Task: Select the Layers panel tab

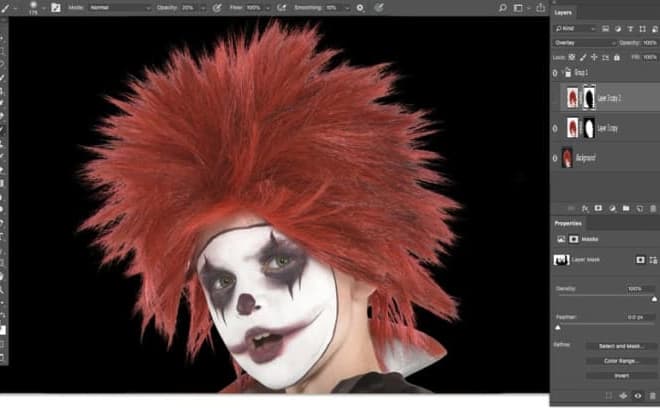Action: [563, 14]
